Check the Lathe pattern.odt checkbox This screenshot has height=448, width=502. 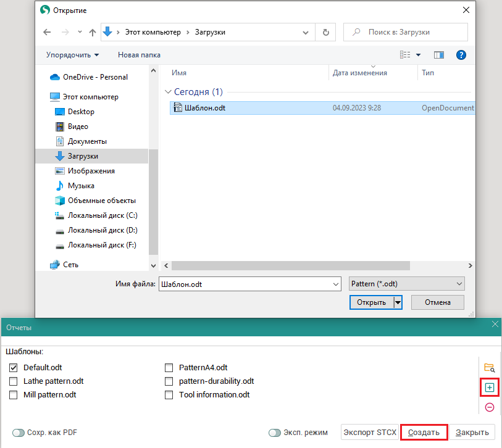[14, 381]
